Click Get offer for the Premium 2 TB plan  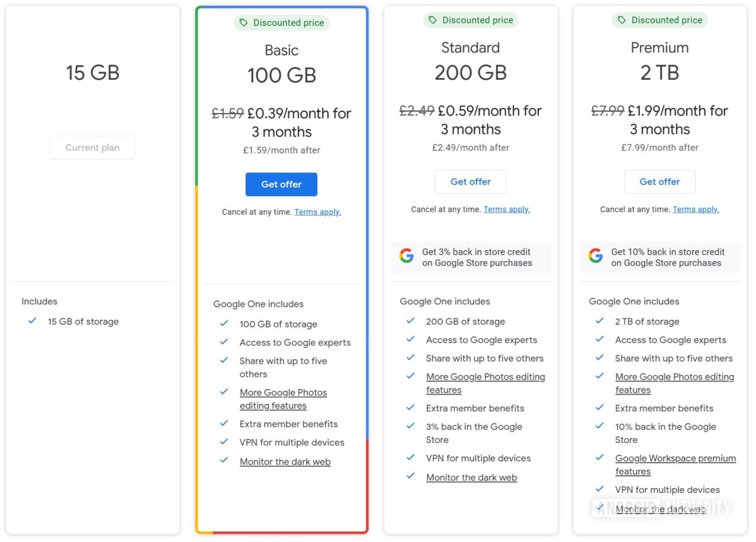pos(659,181)
